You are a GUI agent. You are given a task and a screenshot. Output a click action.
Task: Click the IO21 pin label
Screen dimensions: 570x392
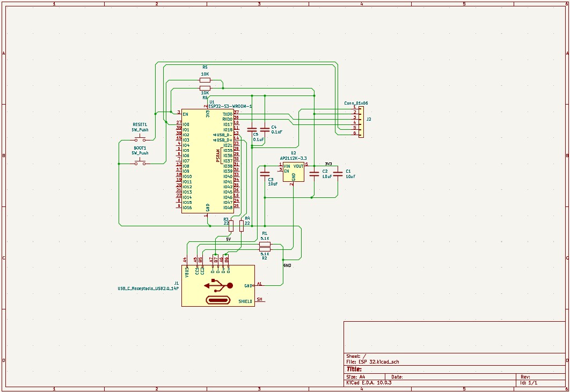click(x=228, y=145)
